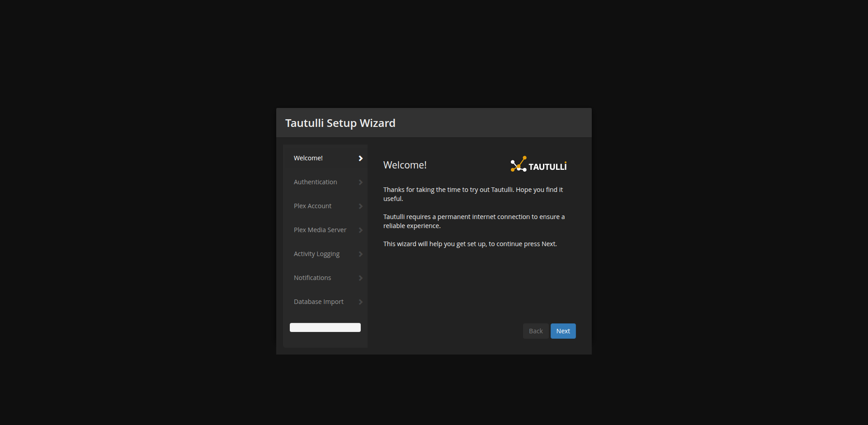Select the Welcome! wizard step
The height and width of the screenshot is (425, 868).
(x=325, y=158)
